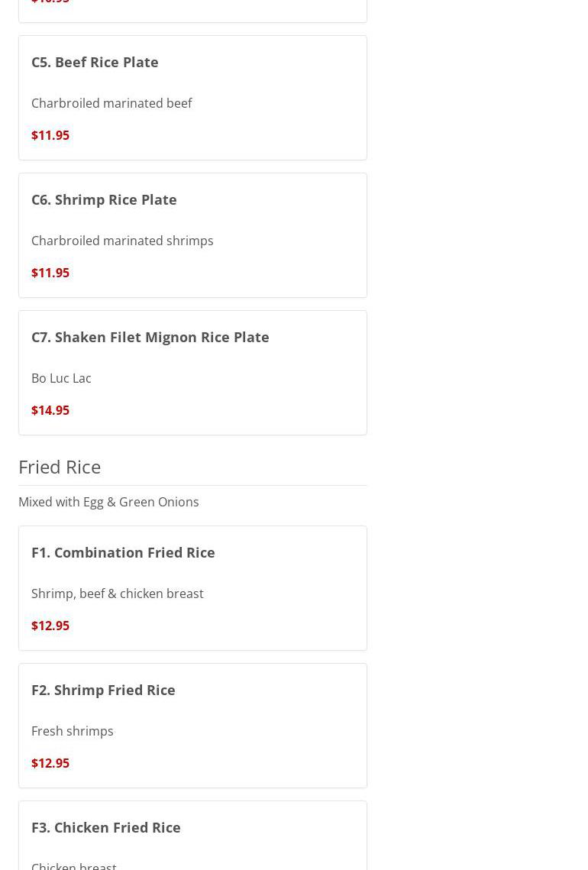Image resolution: width=588 pixels, height=870 pixels.
Task: Click the $12.95 price of Shrimp Fried Rice
Action: (50, 763)
